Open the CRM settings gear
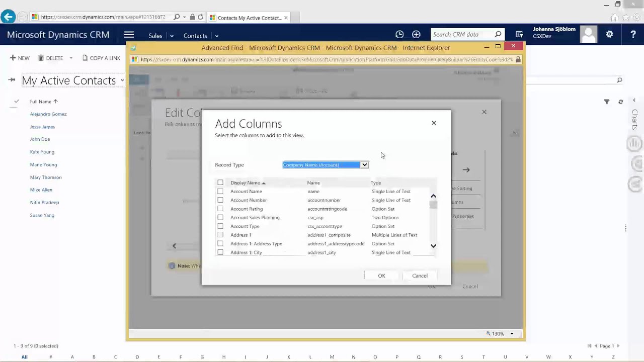The height and width of the screenshot is (362, 644). click(x=609, y=34)
